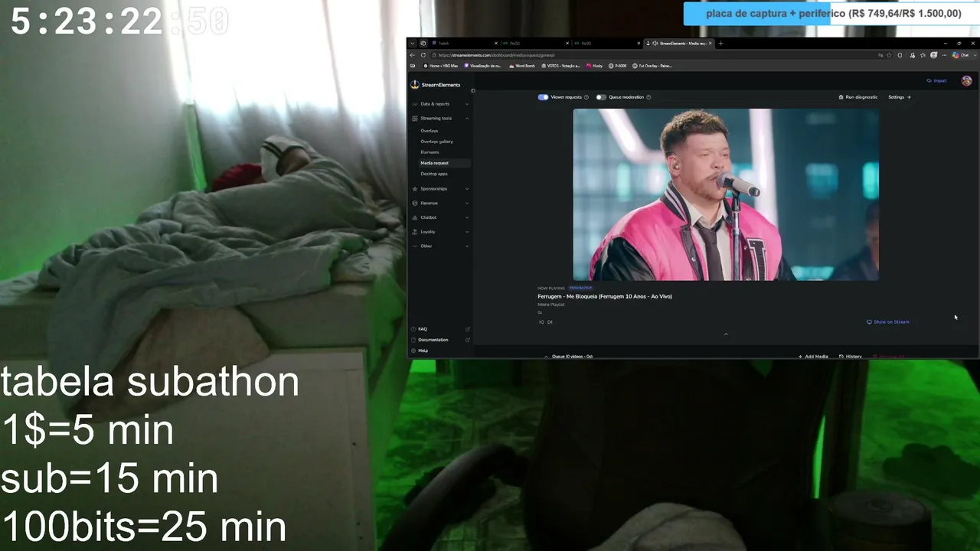Open the FAQ link

440,329
